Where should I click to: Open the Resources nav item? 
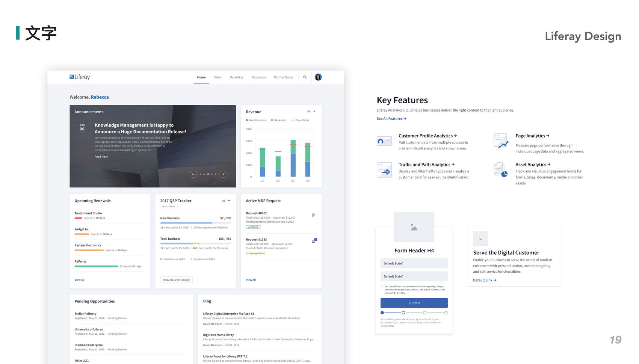click(x=258, y=77)
